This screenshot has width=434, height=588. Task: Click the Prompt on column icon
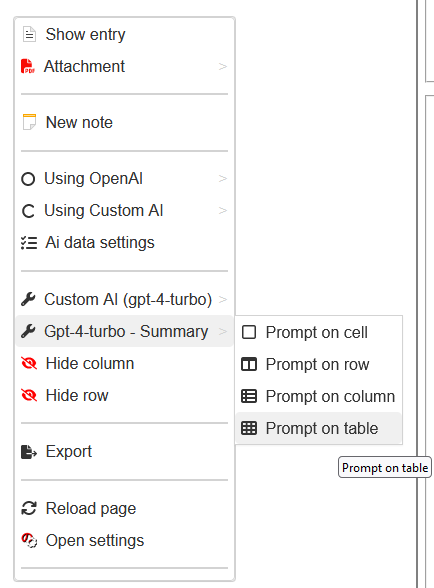tap(249, 396)
